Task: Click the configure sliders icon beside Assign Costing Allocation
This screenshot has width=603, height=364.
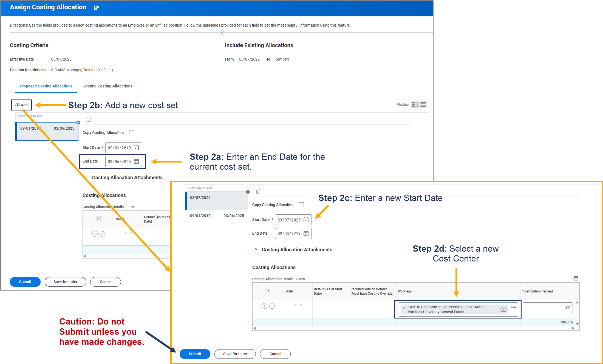Action: point(96,8)
